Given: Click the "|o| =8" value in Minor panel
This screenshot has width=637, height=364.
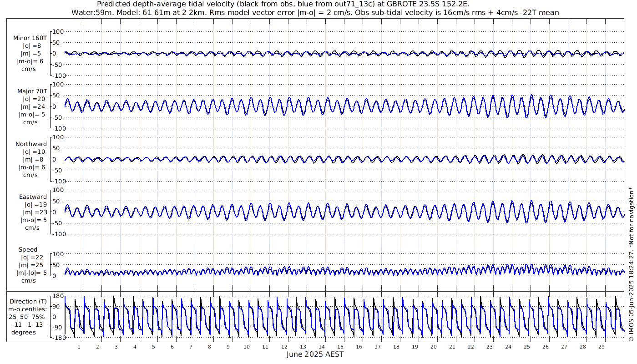Looking at the screenshot, I should tap(32, 46).
